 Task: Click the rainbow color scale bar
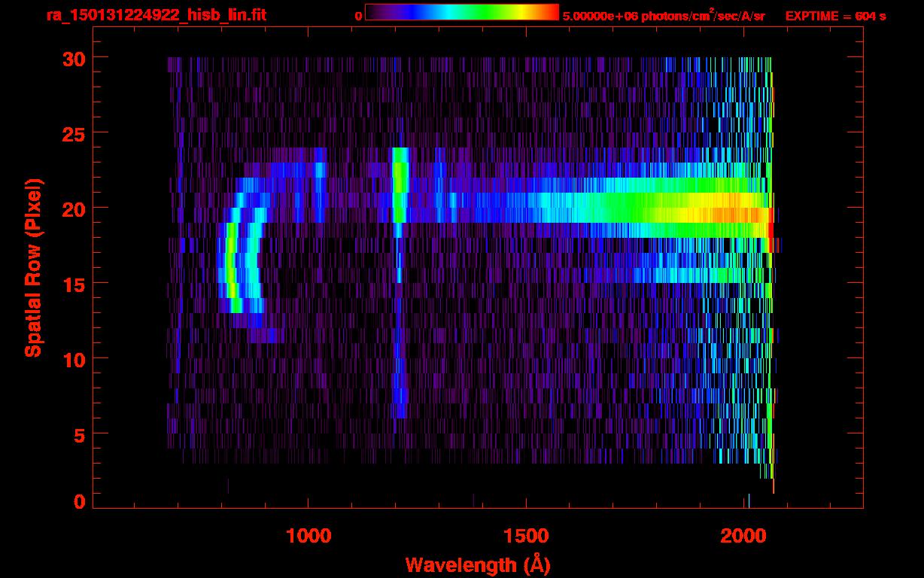point(461,13)
